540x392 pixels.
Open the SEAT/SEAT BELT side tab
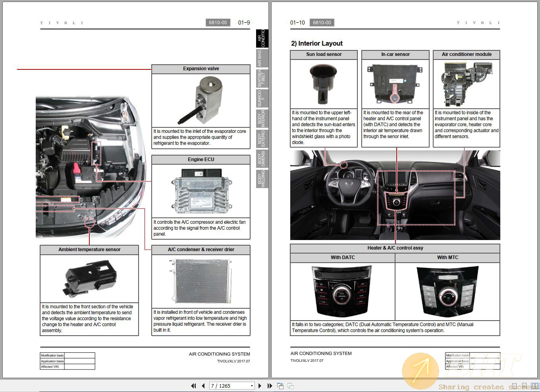(262, 78)
